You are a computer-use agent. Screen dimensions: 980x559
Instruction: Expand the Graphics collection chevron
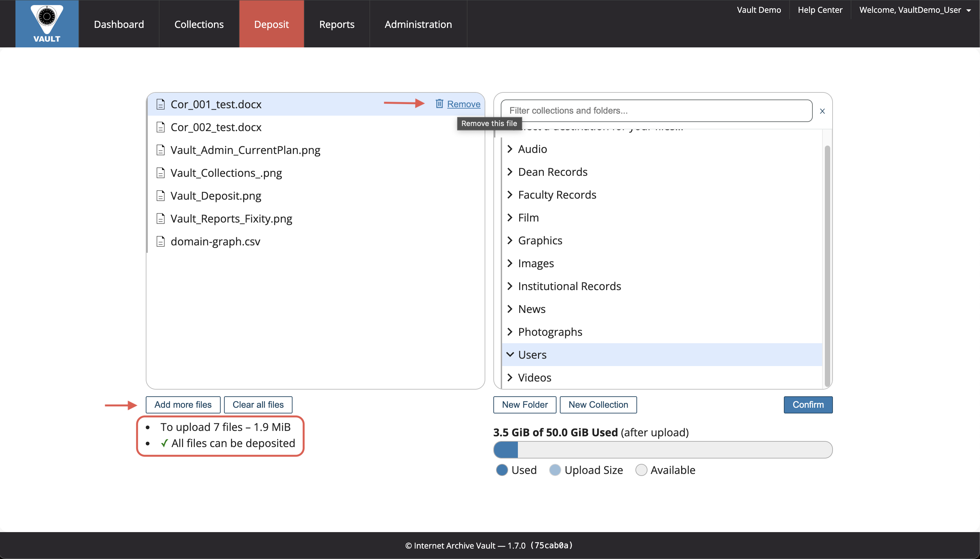coord(510,240)
